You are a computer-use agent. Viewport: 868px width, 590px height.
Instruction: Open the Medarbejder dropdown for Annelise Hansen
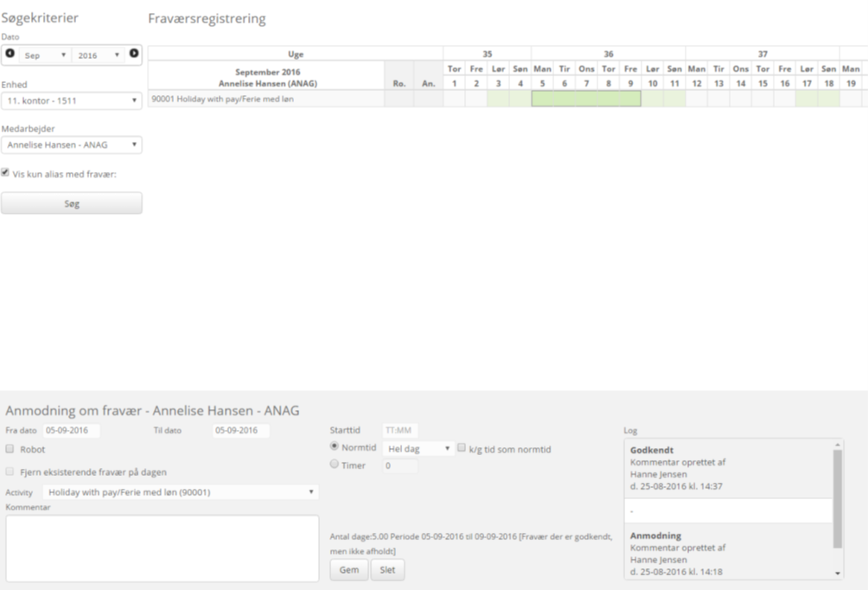(71, 144)
